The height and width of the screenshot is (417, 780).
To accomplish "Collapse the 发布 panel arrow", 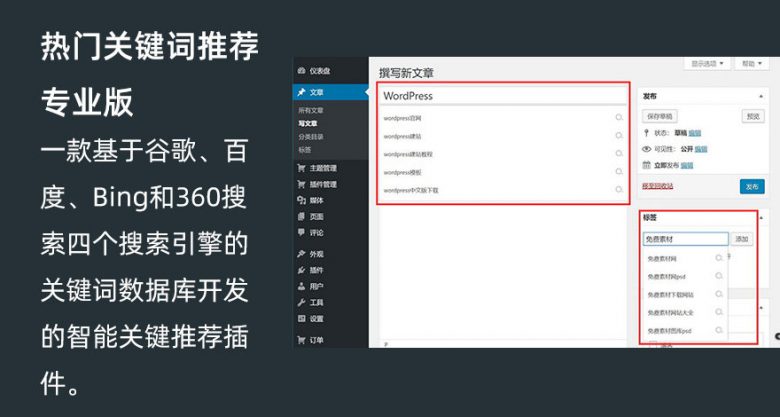I will click(x=761, y=96).
